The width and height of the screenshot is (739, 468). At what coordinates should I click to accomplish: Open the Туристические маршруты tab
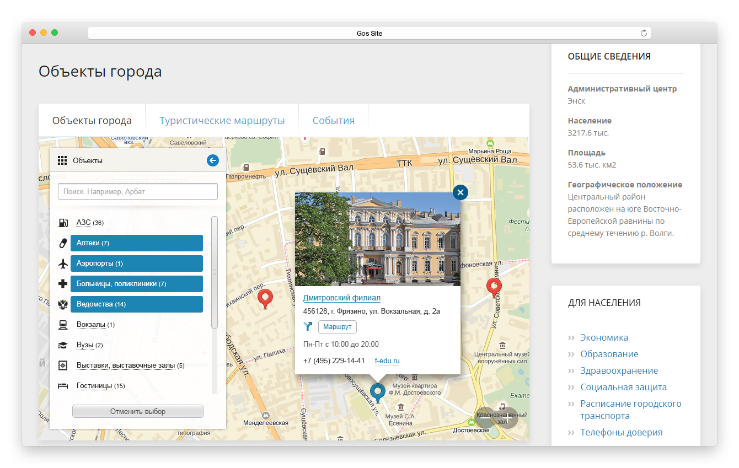[x=222, y=121]
